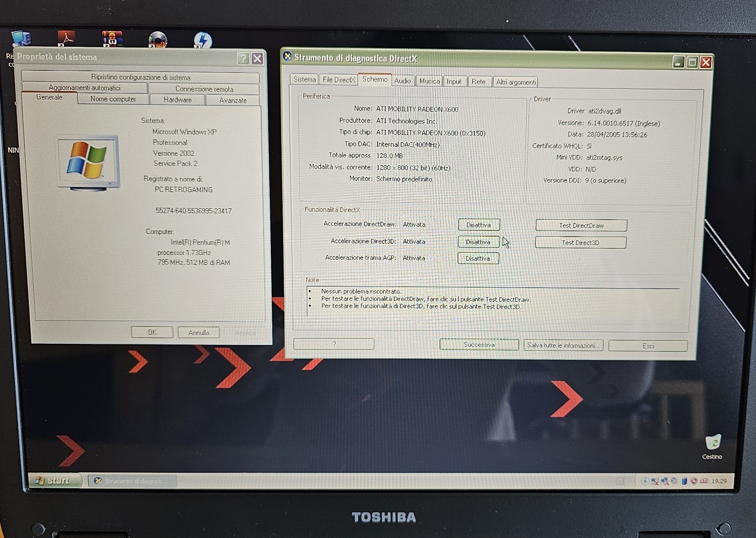Click the 128.0 MB memory value

pos(389,155)
